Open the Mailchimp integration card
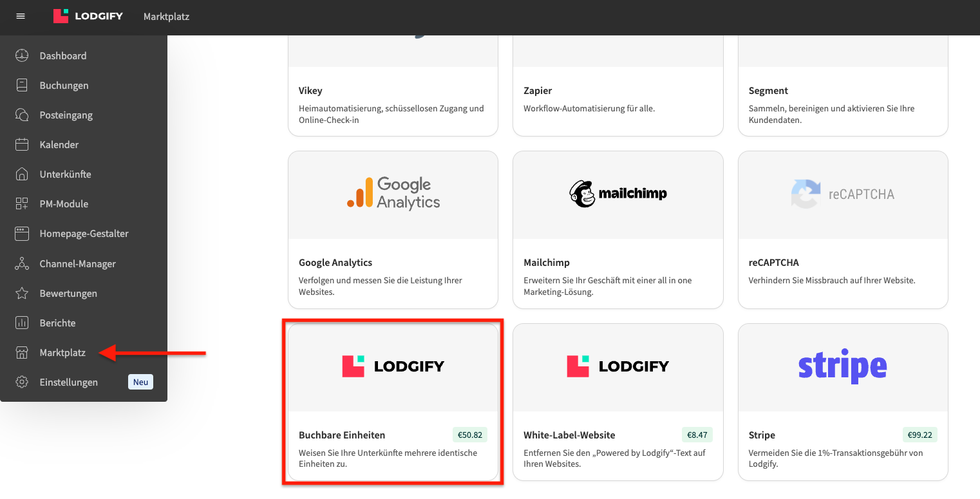This screenshot has height=499, width=980. coord(618,230)
